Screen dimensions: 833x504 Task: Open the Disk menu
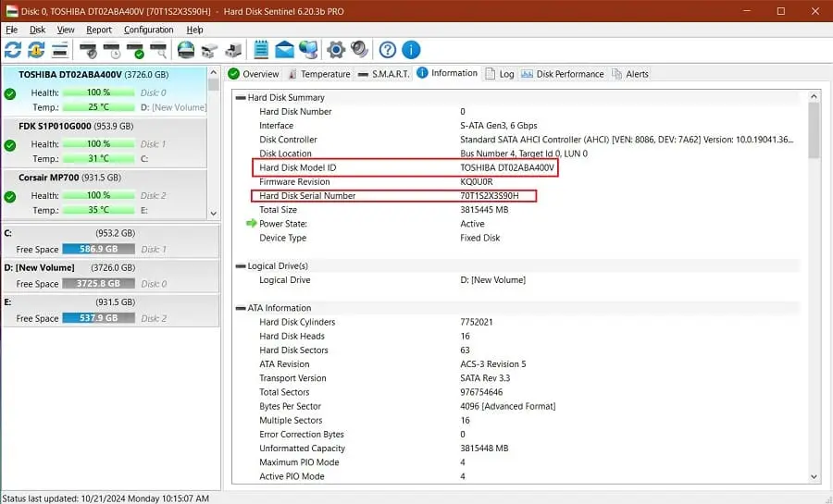pos(37,30)
